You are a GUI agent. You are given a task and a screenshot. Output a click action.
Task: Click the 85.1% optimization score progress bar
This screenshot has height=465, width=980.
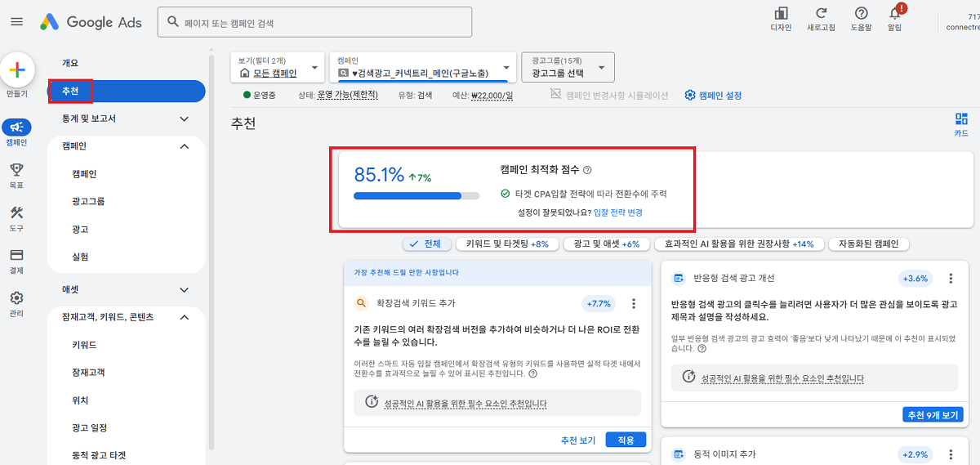pos(417,196)
